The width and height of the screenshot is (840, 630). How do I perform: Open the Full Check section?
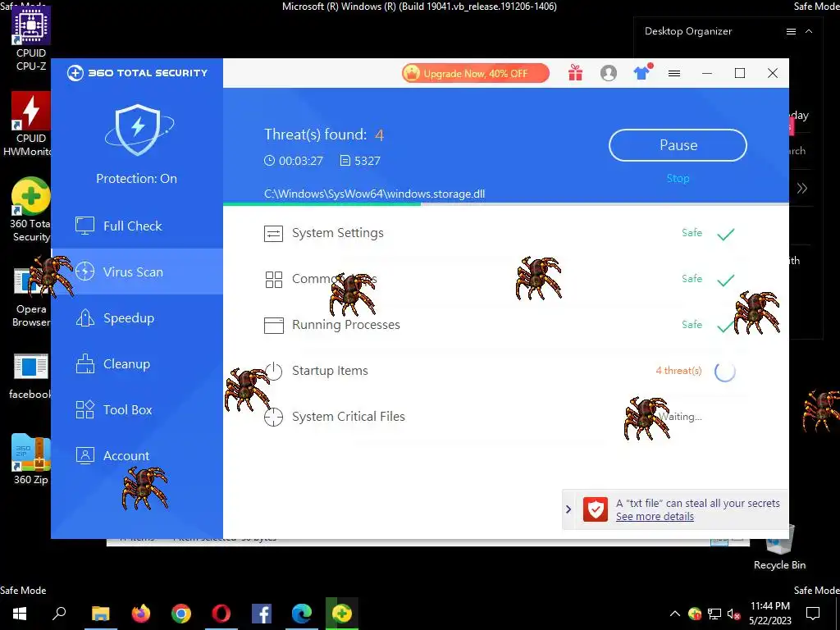(x=137, y=226)
